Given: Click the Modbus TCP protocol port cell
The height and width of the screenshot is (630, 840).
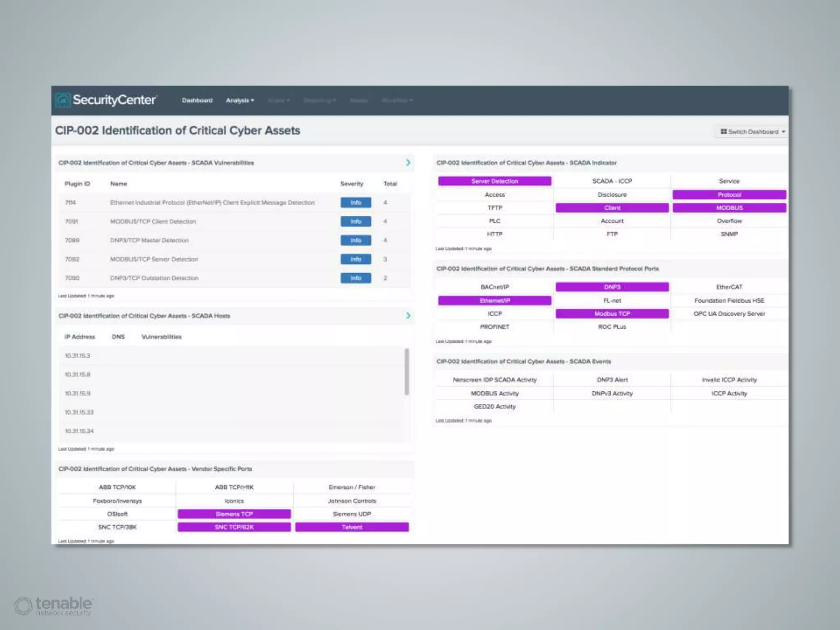Looking at the screenshot, I should click(612, 314).
